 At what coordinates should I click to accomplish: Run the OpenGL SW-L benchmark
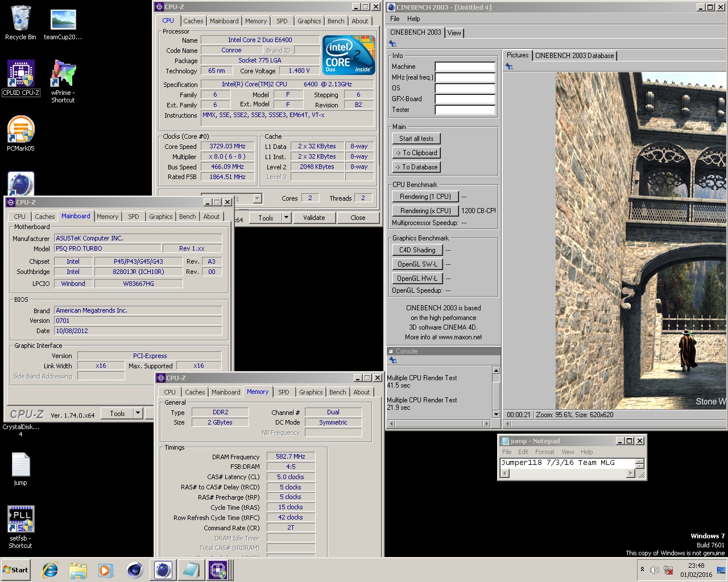[x=417, y=264]
